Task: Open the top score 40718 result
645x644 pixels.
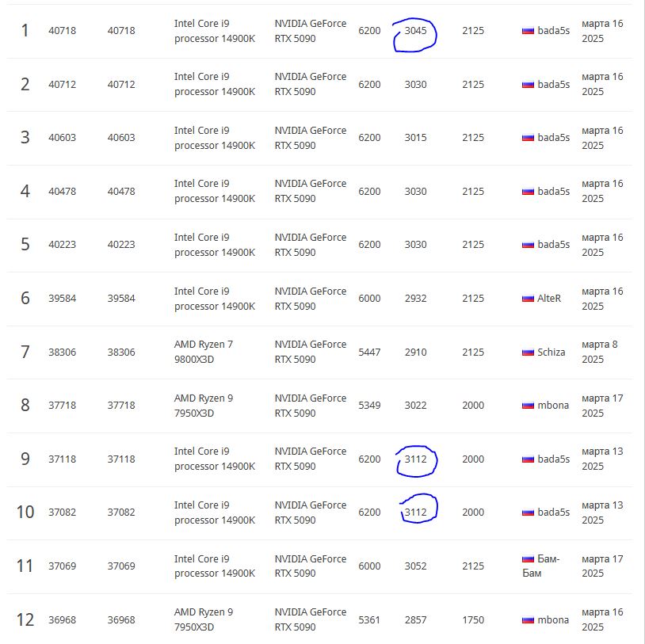Action: point(62,31)
